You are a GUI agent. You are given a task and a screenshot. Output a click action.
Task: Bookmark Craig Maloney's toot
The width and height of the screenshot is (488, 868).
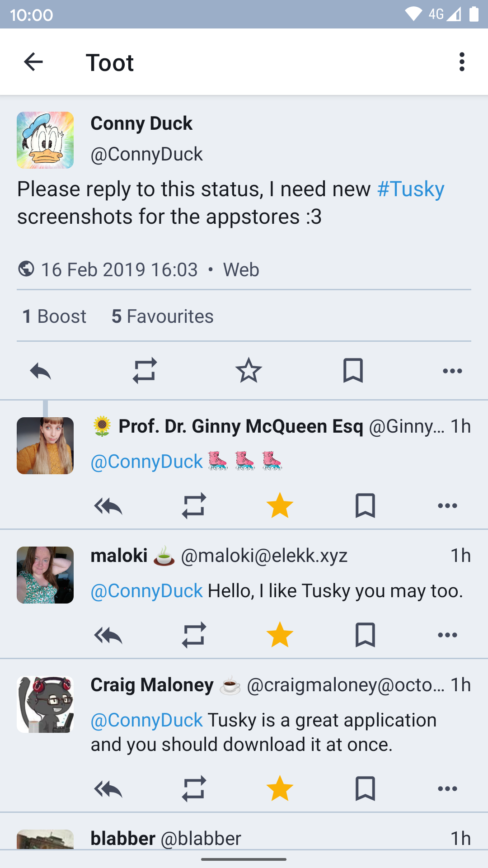365,789
